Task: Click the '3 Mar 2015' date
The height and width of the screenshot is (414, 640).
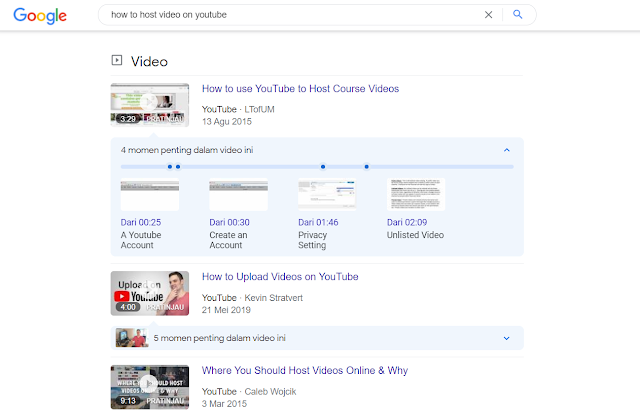Action: point(224,404)
